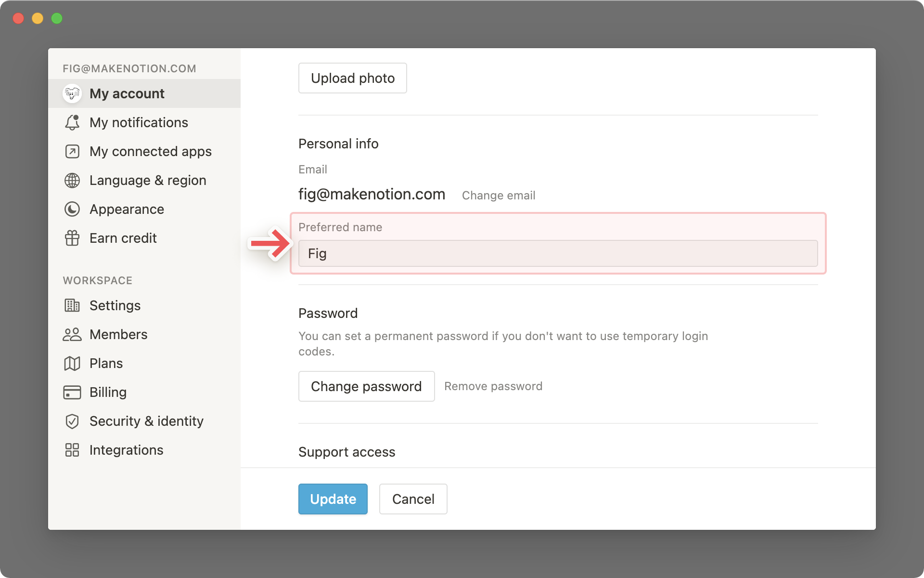Click Remove password option
Screen dimensions: 924x578
pos(493,385)
